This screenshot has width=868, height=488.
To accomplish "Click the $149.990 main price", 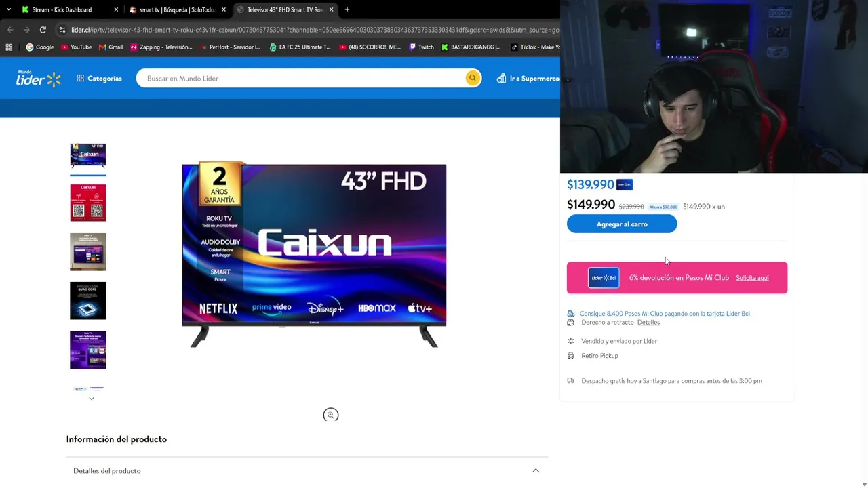I will point(591,205).
